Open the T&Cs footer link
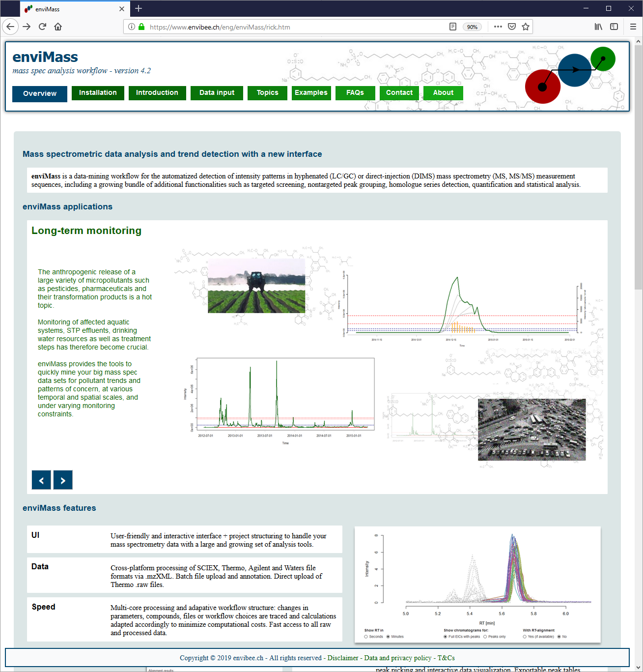Viewport: 643px width, 672px height. pyautogui.click(x=446, y=658)
